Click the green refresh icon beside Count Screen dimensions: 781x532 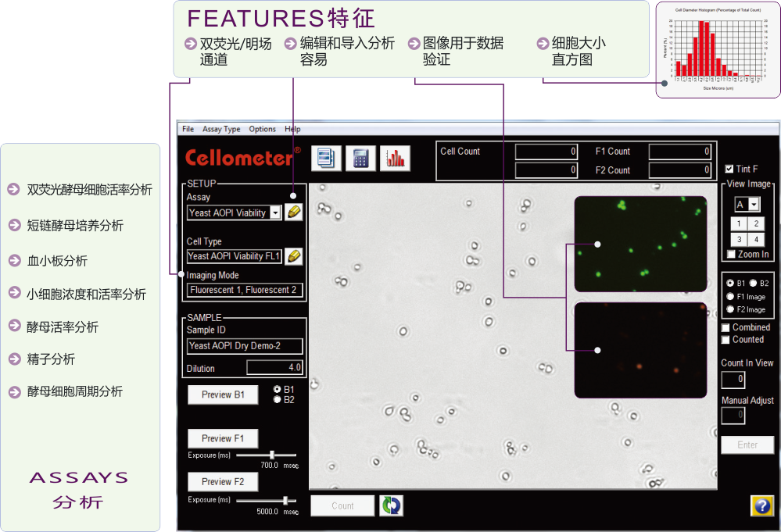(x=391, y=505)
